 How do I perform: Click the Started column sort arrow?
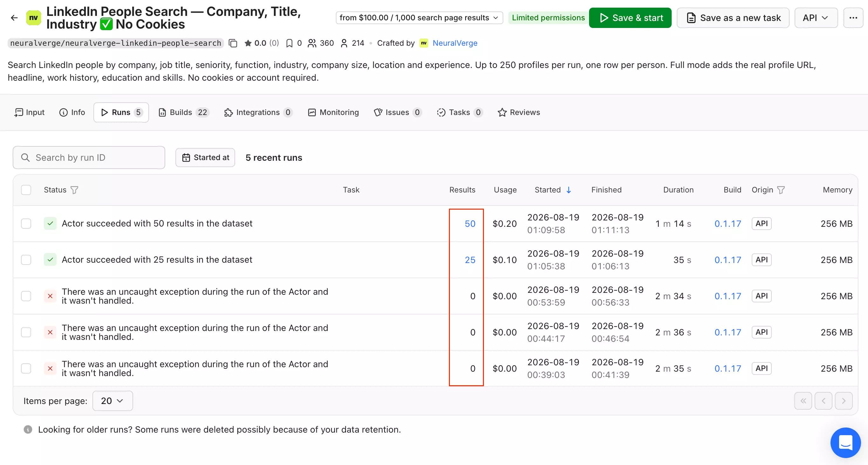569,190
